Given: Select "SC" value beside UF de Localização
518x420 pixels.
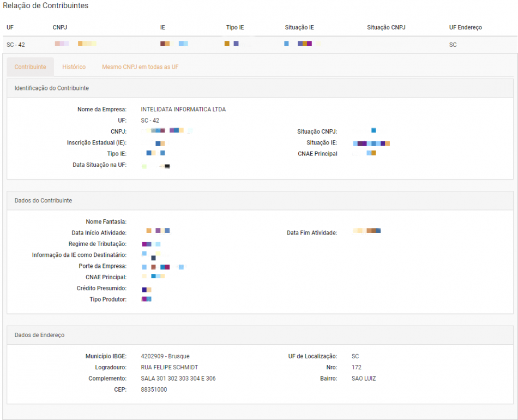Looking at the screenshot, I should pos(355,356).
